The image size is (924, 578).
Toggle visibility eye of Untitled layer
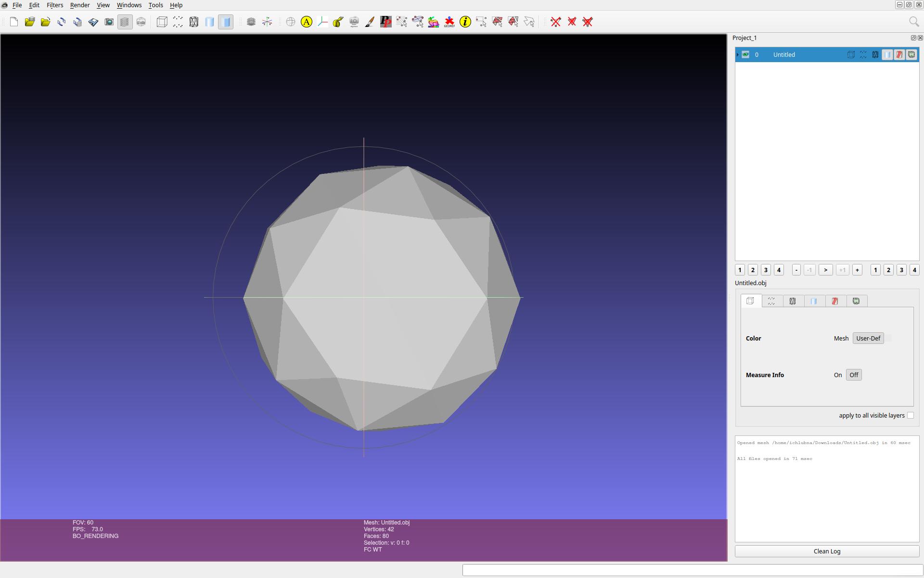coord(745,54)
